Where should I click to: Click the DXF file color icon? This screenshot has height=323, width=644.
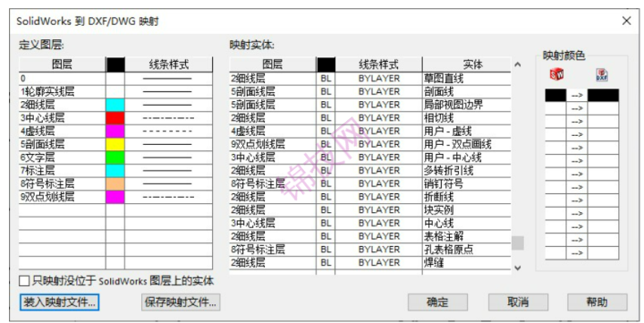602,75
